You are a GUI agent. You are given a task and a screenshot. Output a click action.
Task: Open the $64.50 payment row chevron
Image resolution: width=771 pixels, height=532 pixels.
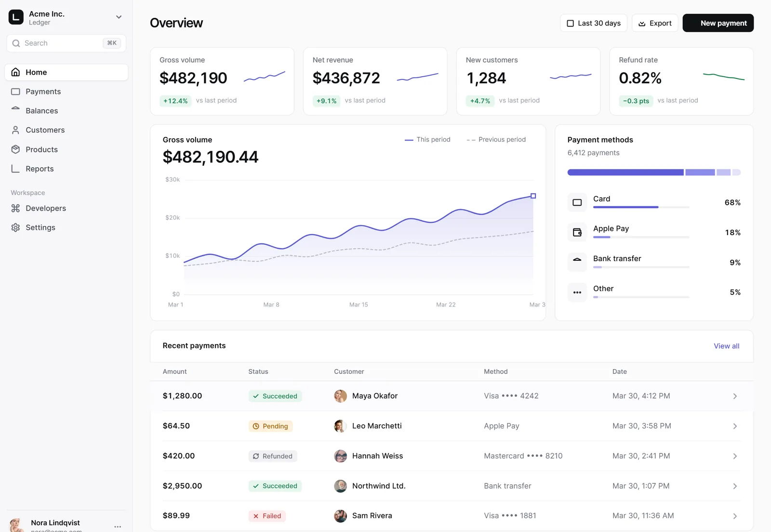click(x=735, y=426)
